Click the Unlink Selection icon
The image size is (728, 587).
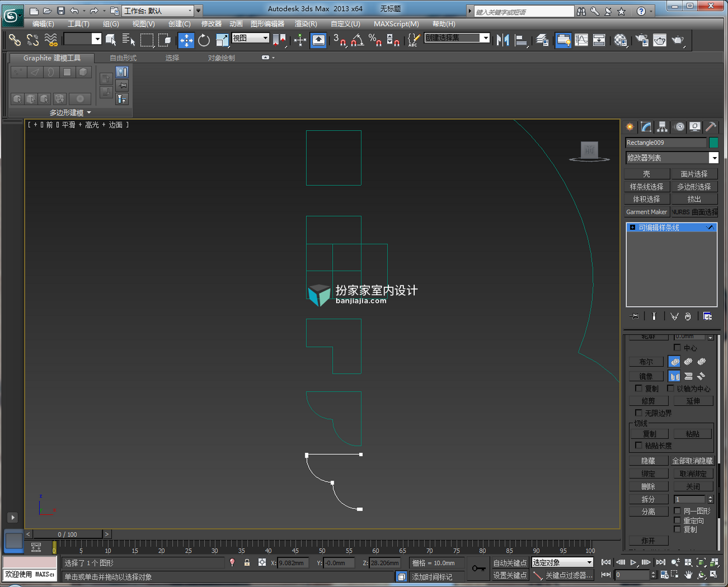33,40
